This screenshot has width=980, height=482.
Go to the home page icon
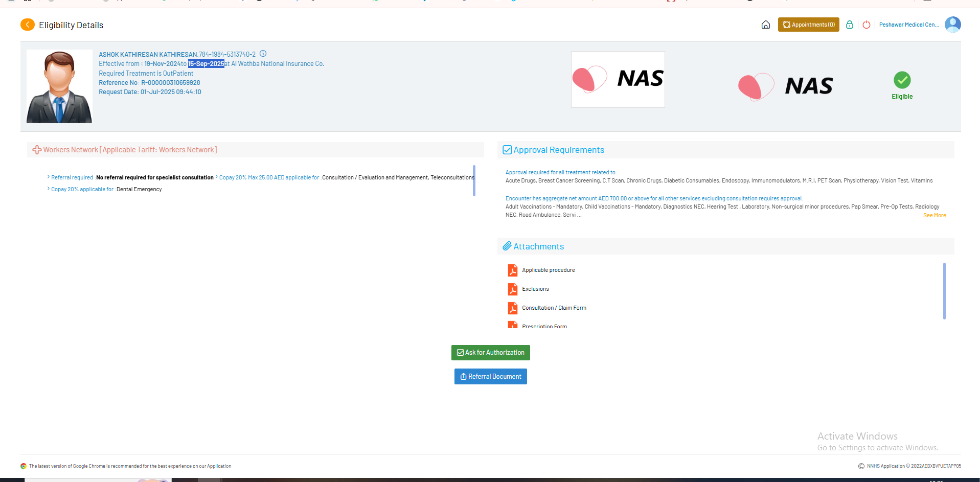pos(765,25)
